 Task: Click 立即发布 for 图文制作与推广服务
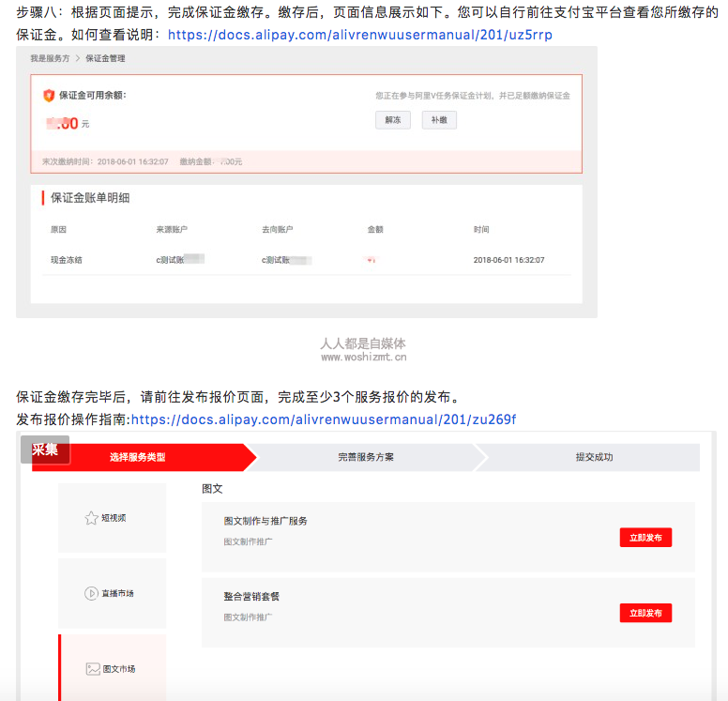pyautogui.click(x=645, y=538)
